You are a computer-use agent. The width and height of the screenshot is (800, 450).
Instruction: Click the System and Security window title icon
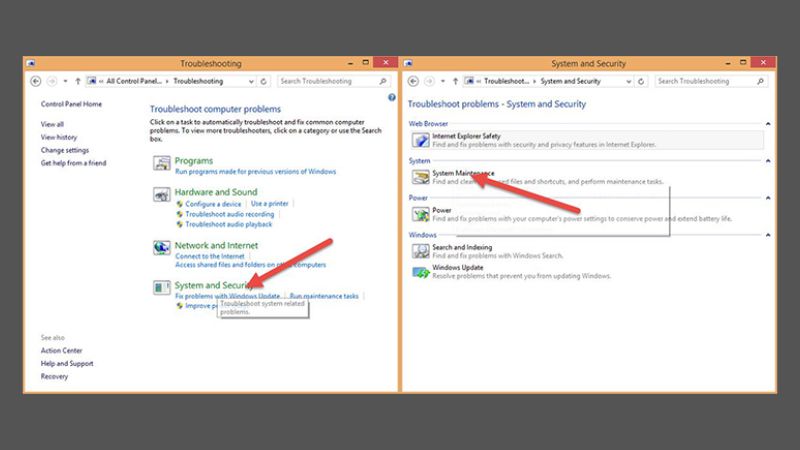pos(408,63)
